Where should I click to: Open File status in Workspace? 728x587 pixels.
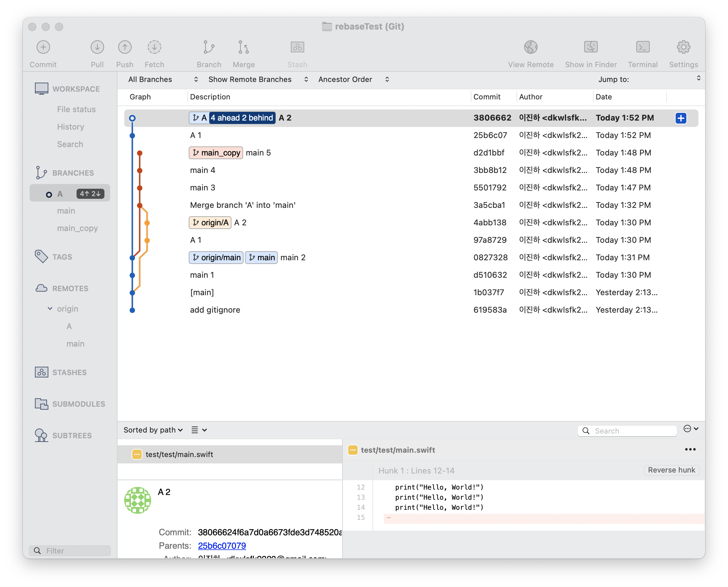pos(76,109)
